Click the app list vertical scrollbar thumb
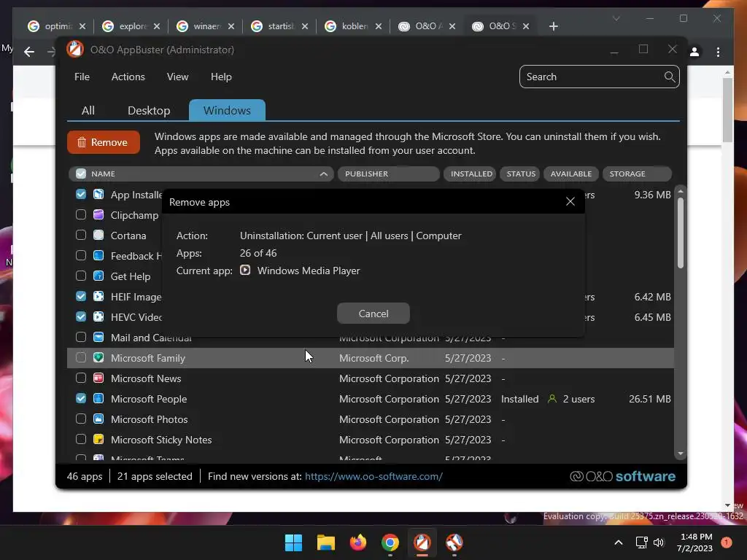The image size is (747, 560). pyautogui.click(x=681, y=233)
